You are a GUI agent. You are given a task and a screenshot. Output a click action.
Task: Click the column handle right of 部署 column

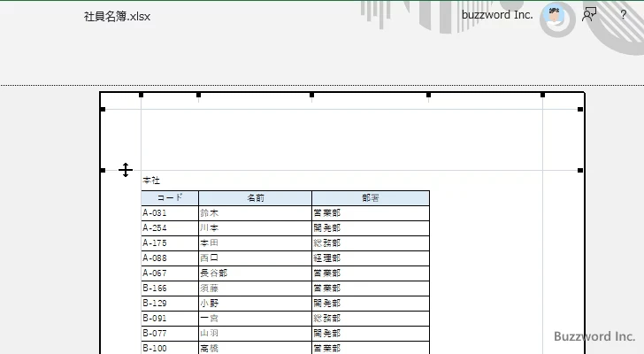pyautogui.click(x=428, y=95)
